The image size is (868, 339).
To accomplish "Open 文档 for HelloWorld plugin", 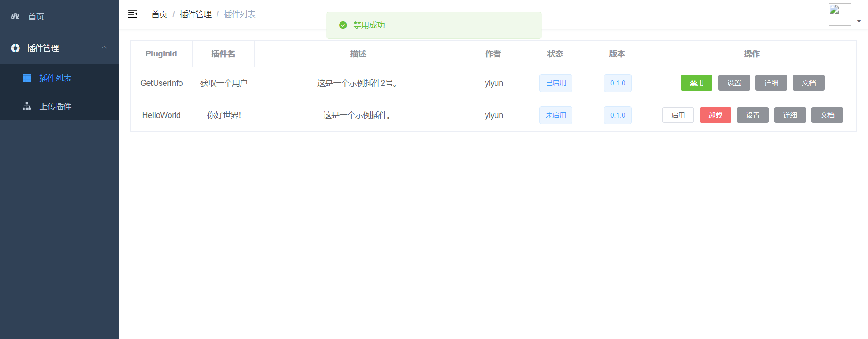I will [827, 115].
